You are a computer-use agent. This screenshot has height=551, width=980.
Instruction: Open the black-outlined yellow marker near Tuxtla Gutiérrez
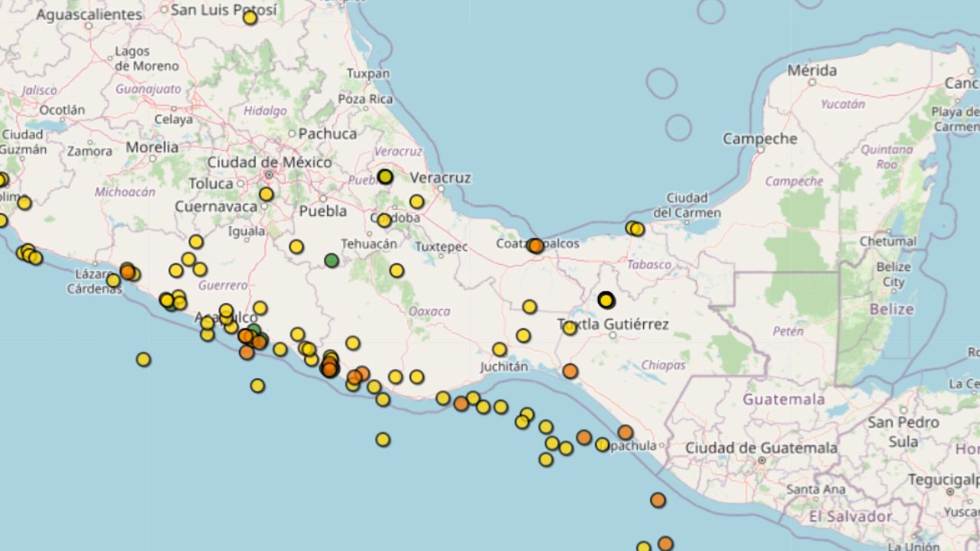606,301
